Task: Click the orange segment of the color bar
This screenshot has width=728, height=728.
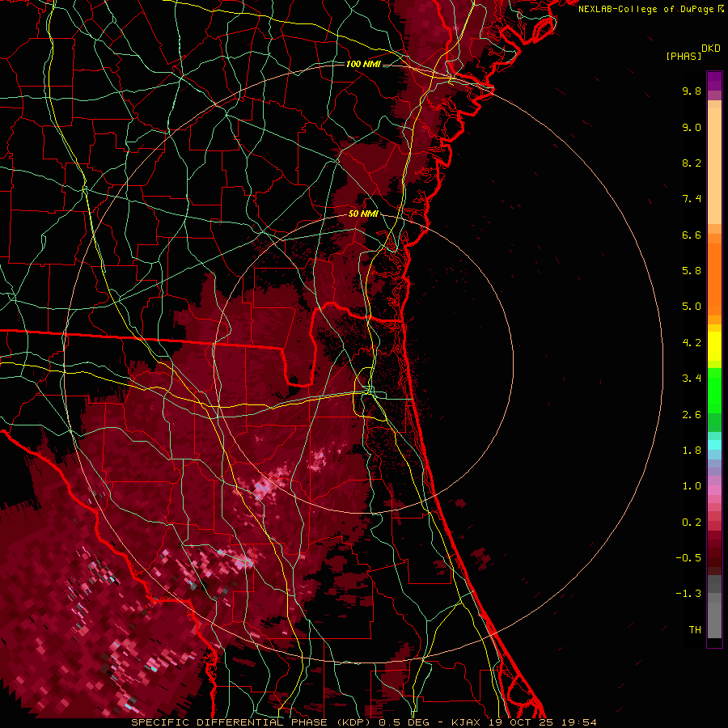Action: tap(714, 278)
